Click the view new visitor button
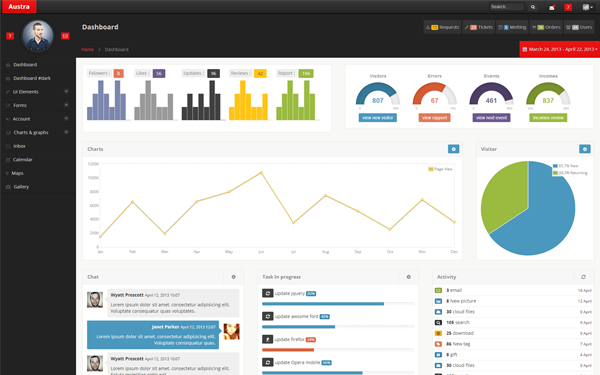 378,118
